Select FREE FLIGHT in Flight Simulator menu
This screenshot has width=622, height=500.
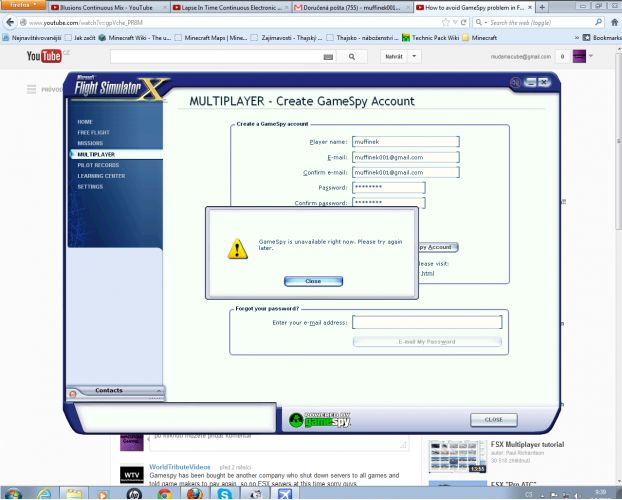pos(93,133)
